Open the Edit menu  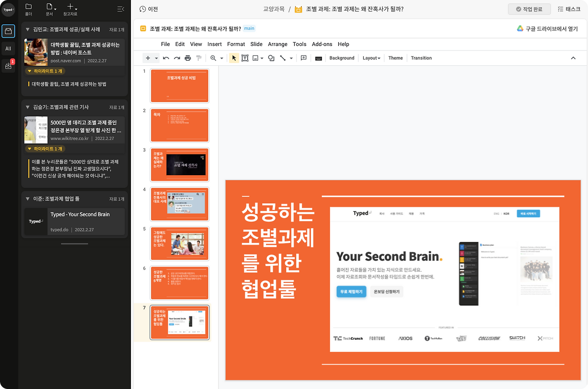coord(180,44)
